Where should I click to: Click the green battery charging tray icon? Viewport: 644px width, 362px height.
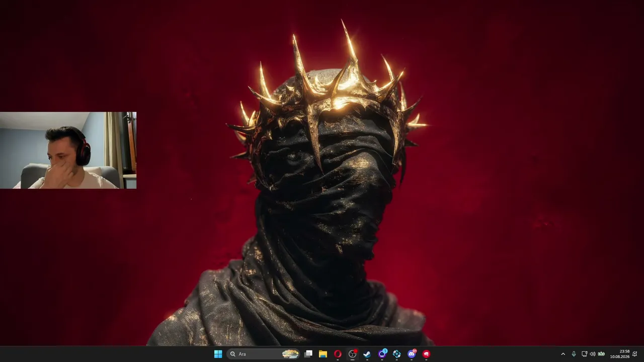pos(601,354)
